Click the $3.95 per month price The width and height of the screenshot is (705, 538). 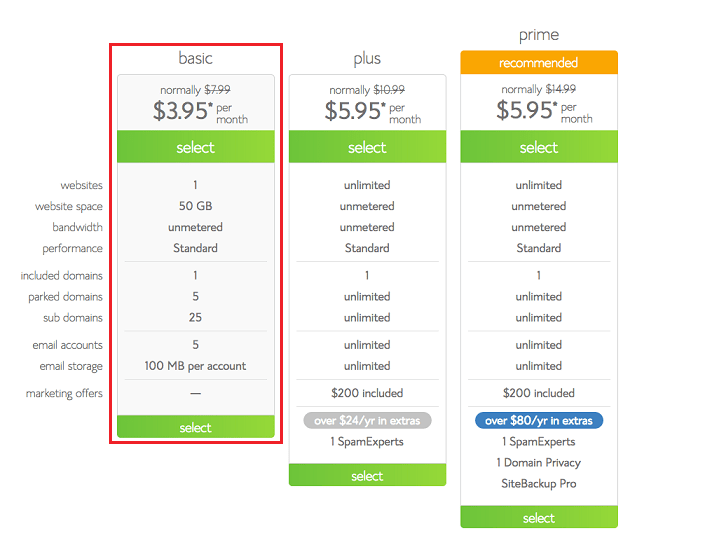pos(200,111)
